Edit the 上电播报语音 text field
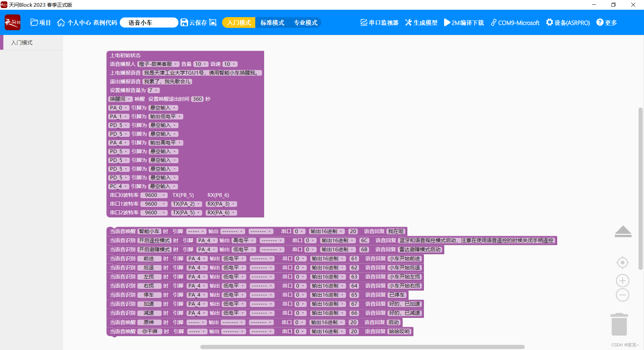 click(x=202, y=73)
